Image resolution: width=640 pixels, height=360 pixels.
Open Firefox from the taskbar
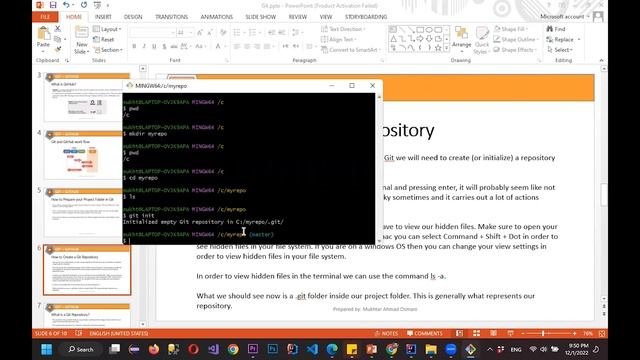(154, 349)
